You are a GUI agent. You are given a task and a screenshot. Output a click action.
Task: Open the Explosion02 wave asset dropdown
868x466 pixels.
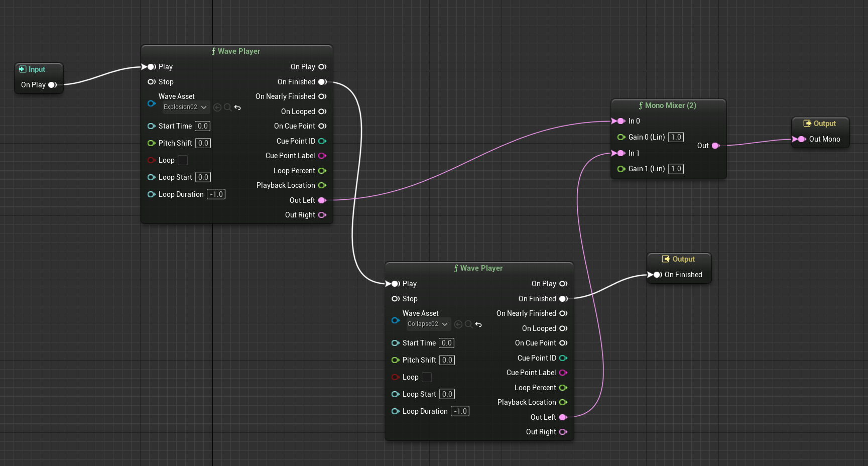[185, 107]
